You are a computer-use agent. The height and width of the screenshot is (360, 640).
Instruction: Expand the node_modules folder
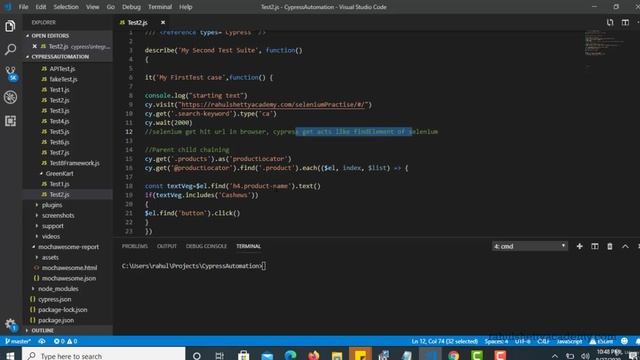58,289
